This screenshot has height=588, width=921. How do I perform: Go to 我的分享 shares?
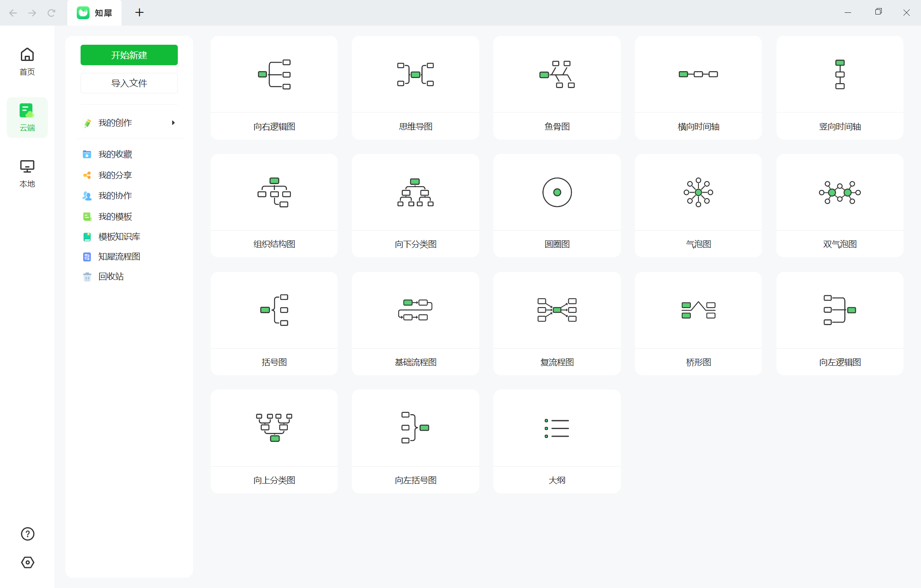point(115,175)
